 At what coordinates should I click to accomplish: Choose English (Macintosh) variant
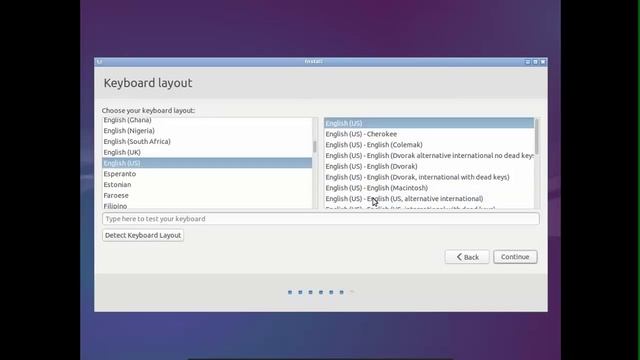coord(429,188)
